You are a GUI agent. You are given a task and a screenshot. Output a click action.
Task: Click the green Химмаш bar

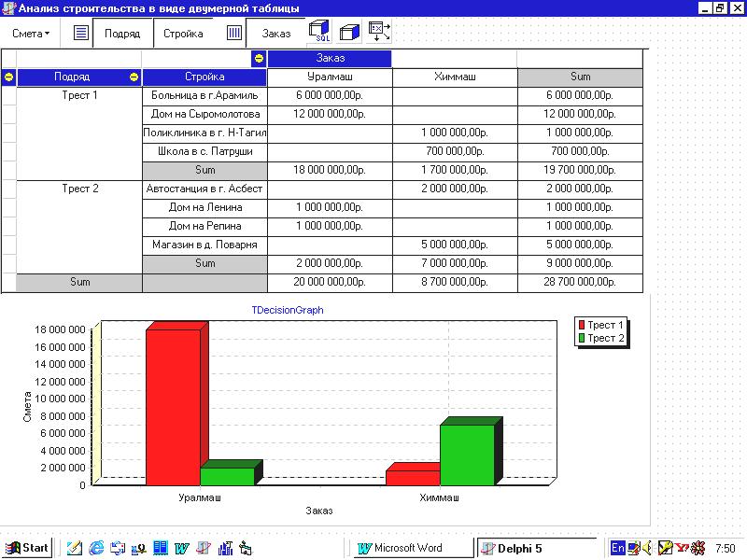tap(467, 455)
